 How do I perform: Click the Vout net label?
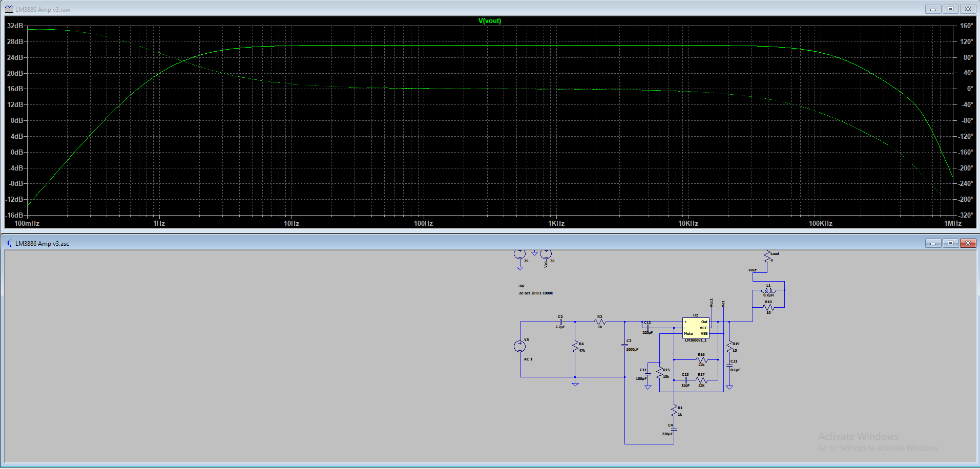point(753,270)
